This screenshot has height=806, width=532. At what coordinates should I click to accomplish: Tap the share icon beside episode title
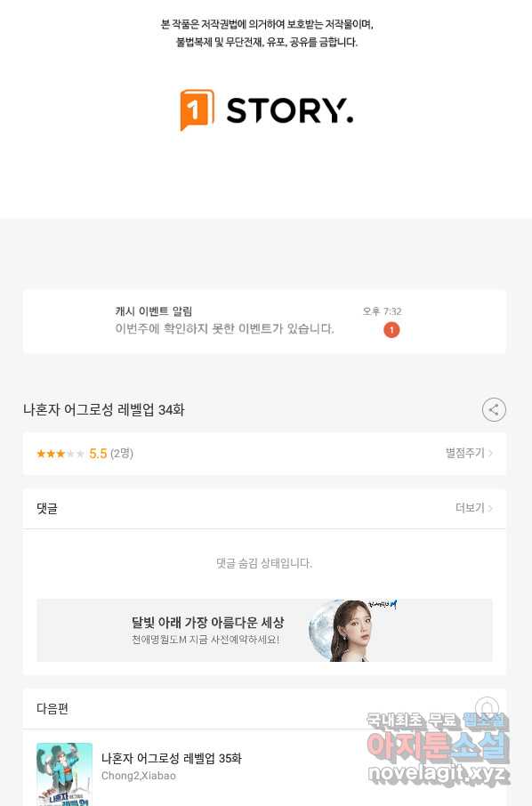click(494, 410)
